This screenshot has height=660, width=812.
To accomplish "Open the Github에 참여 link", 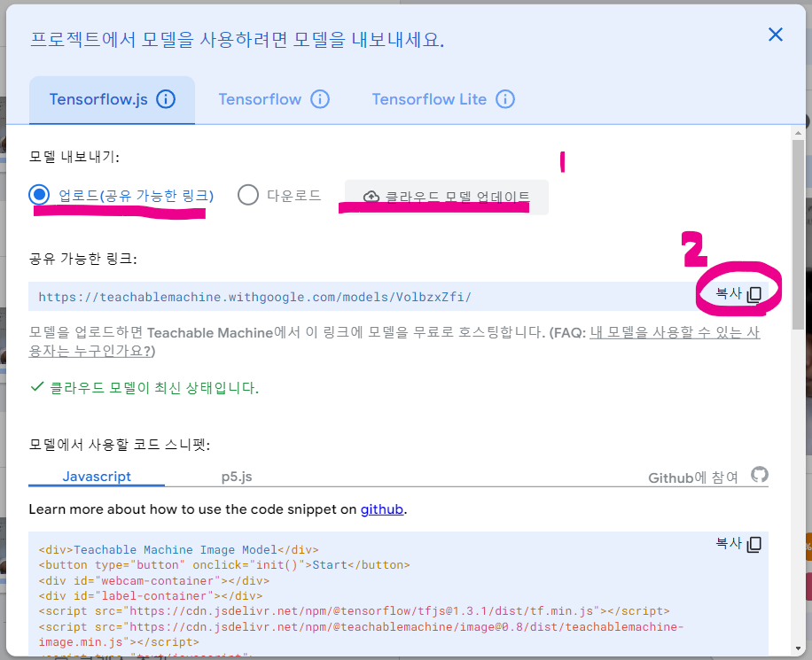I will pyautogui.click(x=693, y=478).
